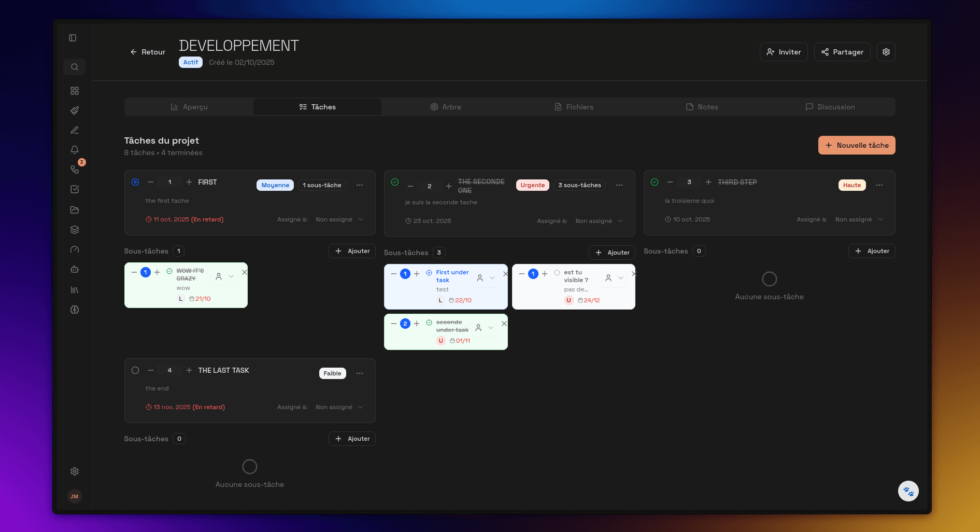Open the checklist icon in sidebar
Image resolution: width=980 pixels, height=532 pixels.
(x=75, y=189)
